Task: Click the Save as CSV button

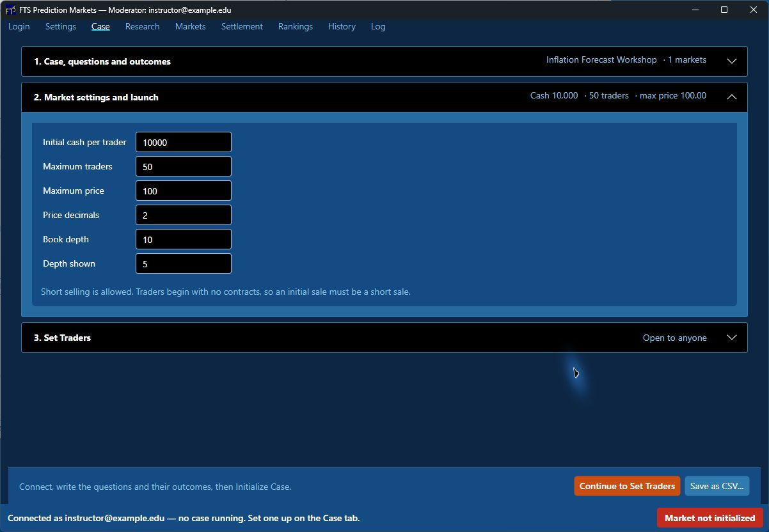Action: [x=717, y=486]
